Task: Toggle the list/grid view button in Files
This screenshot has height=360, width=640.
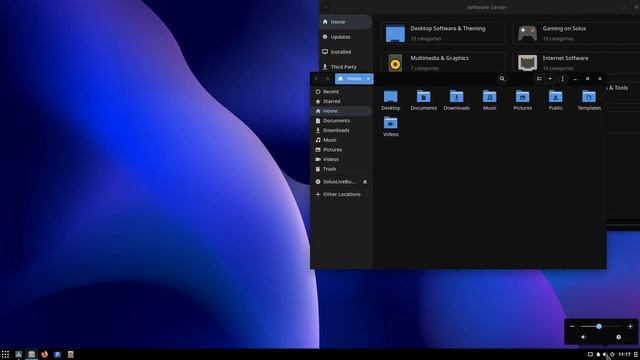Action: coord(539,79)
